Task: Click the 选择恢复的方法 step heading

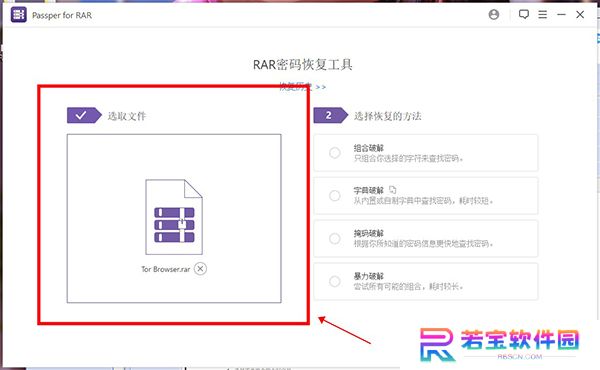Action: (387, 116)
